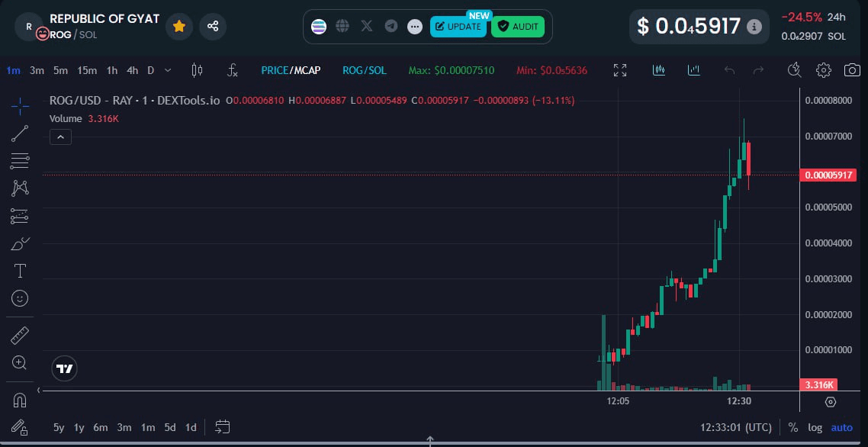This screenshot has height=447, width=868.
Task: Toggle percent scale on price axis
Action: [x=793, y=428]
